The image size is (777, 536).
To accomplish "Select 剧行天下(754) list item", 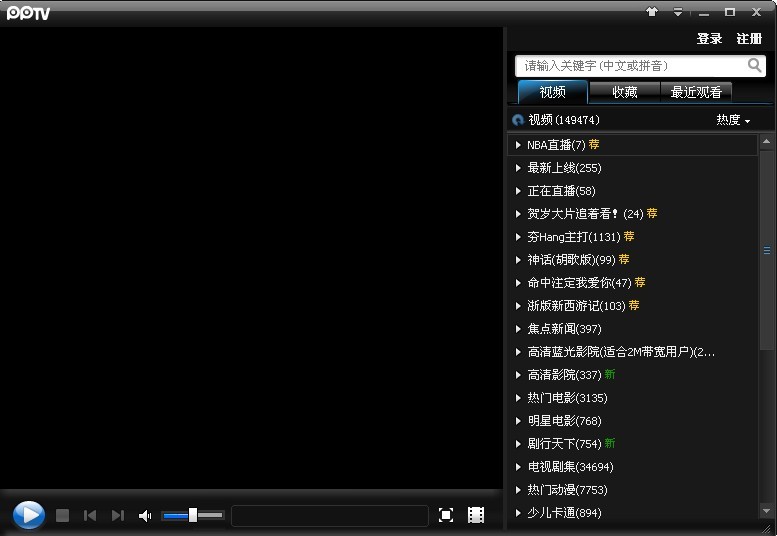I will tap(633, 444).
